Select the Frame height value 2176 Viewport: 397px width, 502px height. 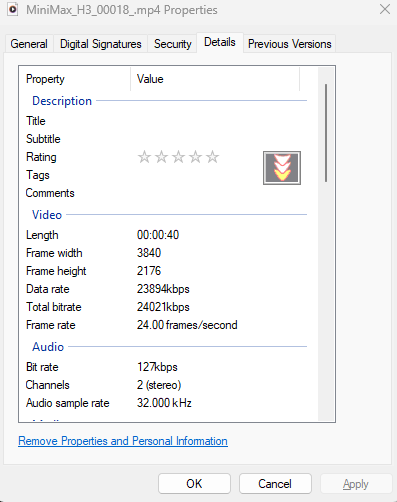(x=149, y=271)
